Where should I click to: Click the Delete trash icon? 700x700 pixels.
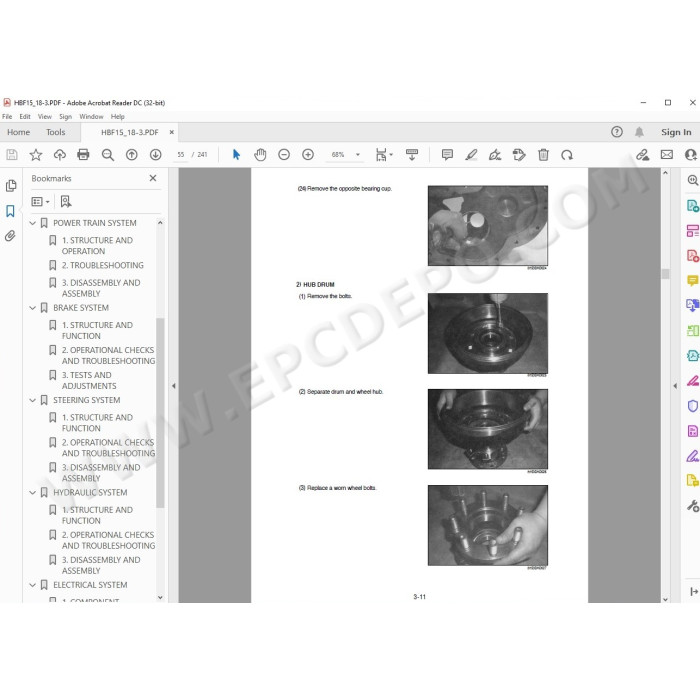[x=543, y=155]
